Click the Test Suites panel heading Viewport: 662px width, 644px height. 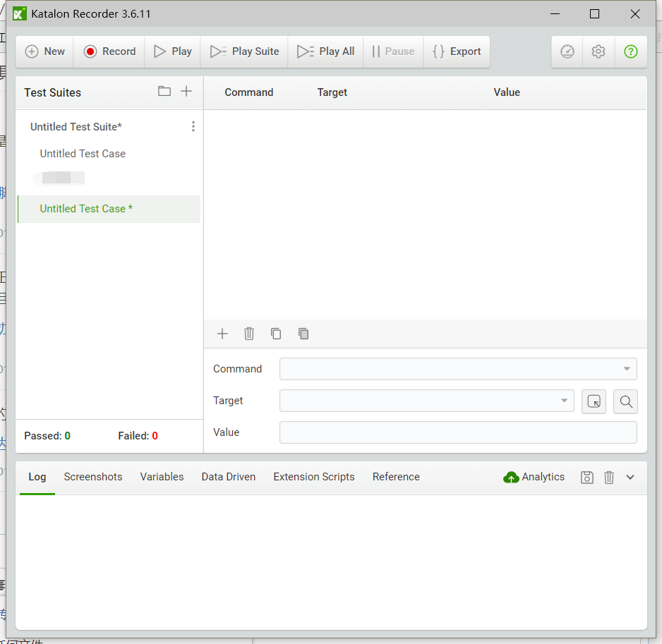tap(52, 93)
